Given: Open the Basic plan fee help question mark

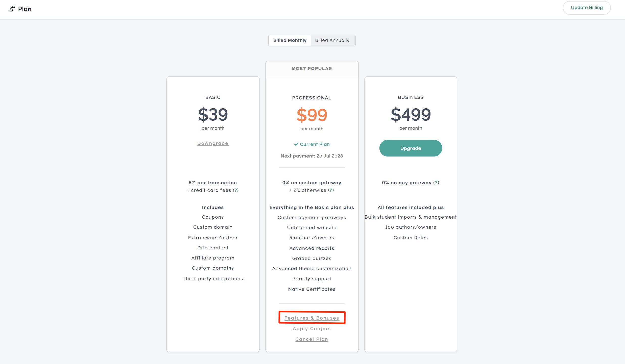Looking at the screenshot, I should point(235,190).
